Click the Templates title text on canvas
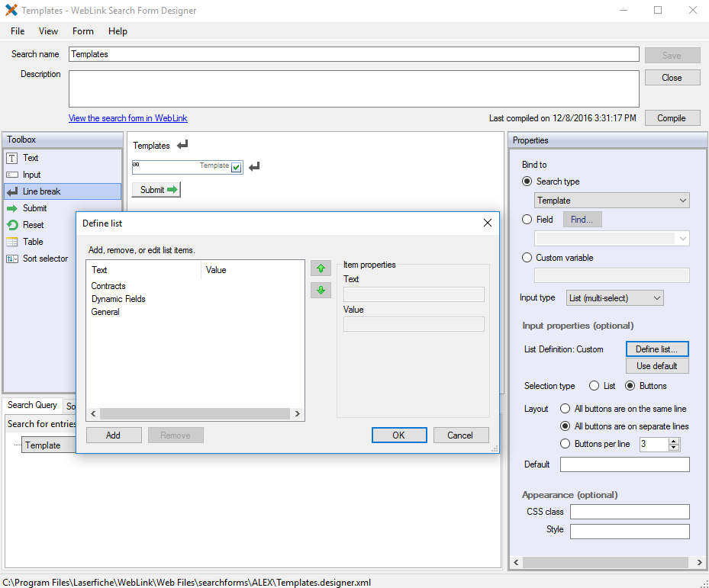 tap(151, 146)
